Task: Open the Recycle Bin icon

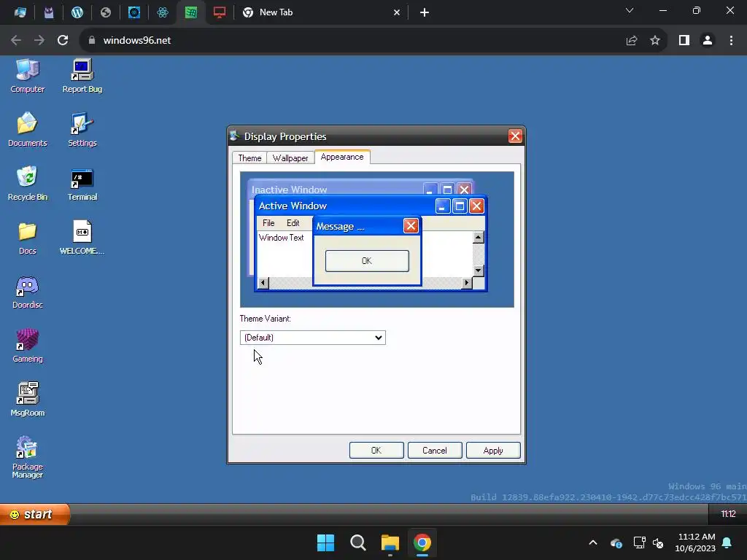Action: pos(27,183)
